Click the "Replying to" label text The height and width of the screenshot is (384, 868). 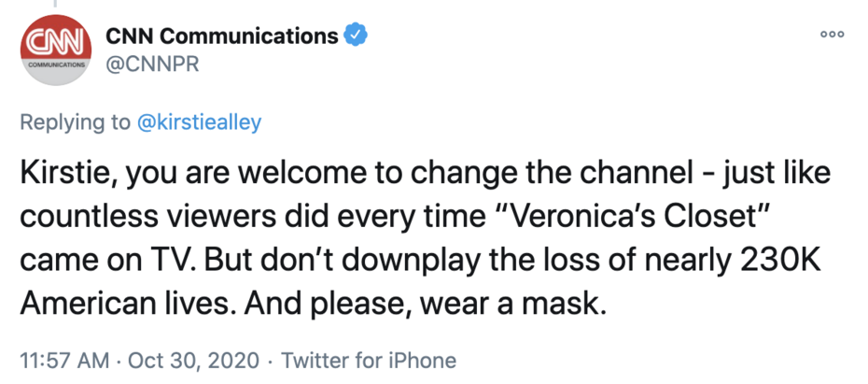pos(75,123)
